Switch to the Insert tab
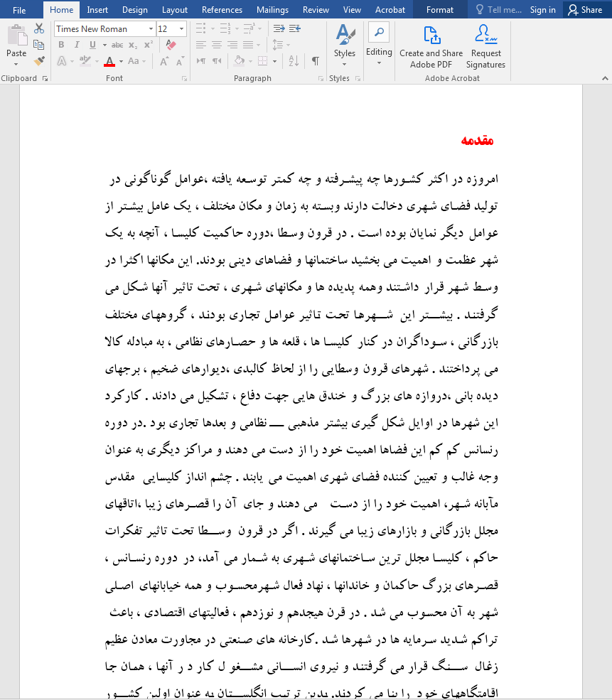The width and height of the screenshot is (612, 700). tap(97, 10)
